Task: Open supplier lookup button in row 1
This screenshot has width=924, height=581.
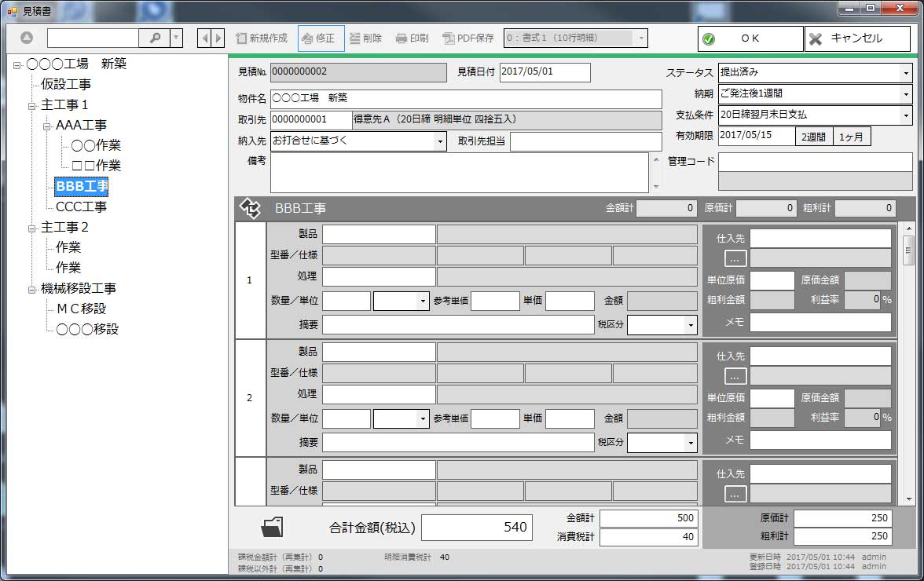Action: (734, 258)
